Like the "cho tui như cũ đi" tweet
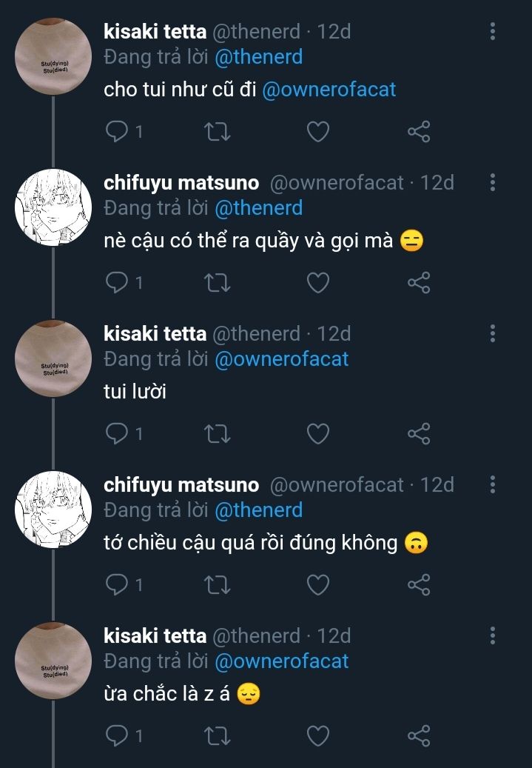The image size is (532, 768). [317, 132]
